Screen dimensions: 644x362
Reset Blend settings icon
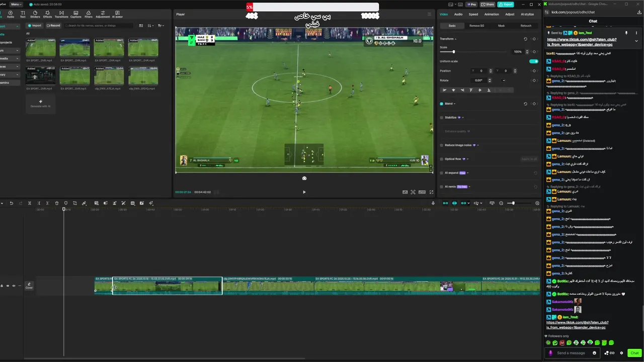click(526, 104)
